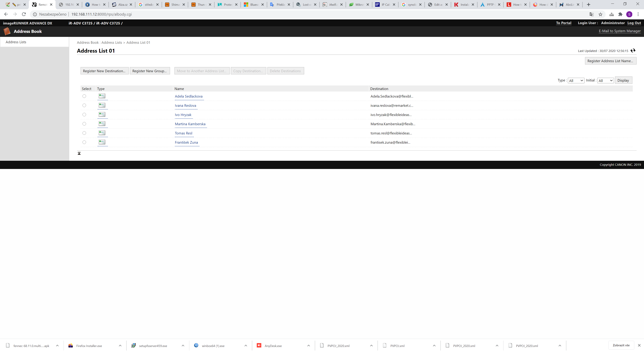Click the refresh icon beside Last Updated
Screen dimensions: 644x352
tap(633, 51)
